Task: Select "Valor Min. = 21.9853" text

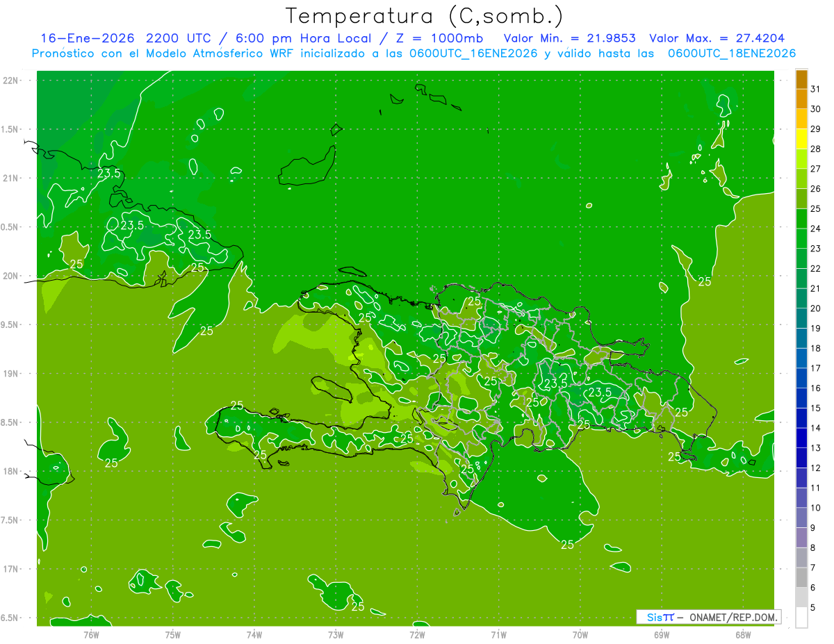Action: point(569,38)
